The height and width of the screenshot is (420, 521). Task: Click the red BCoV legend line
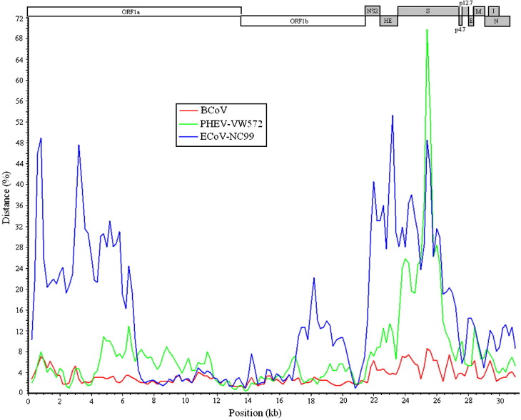(x=187, y=111)
